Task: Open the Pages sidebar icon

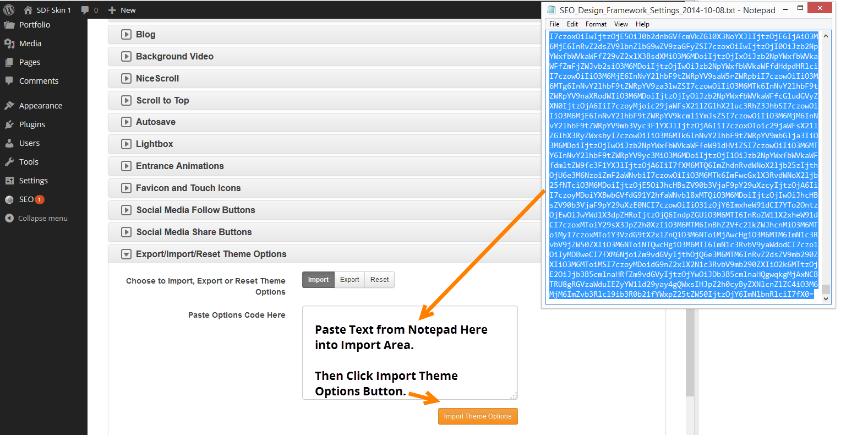Action: pyautogui.click(x=9, y=62)
